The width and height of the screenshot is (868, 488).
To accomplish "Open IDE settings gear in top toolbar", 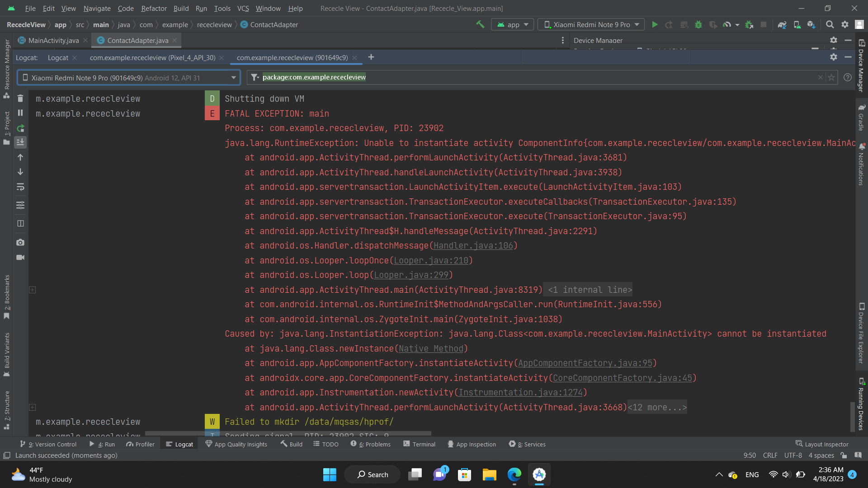I will tap(845, 24).
